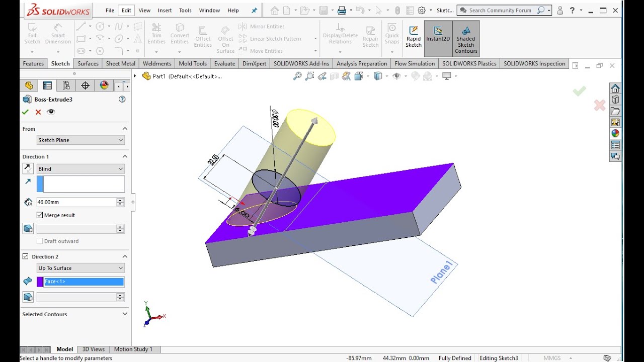The width and height of the screenshot is (644, 362).
Task: Click Mirror Entities
Action: pos(262,27)
